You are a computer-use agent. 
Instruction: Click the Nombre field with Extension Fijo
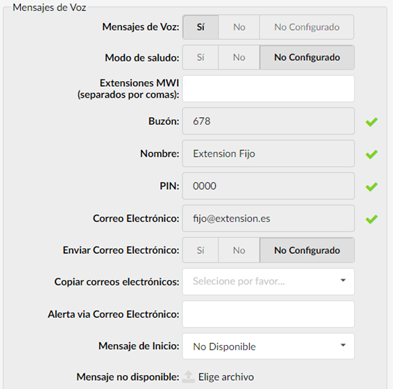click(268, 153)
